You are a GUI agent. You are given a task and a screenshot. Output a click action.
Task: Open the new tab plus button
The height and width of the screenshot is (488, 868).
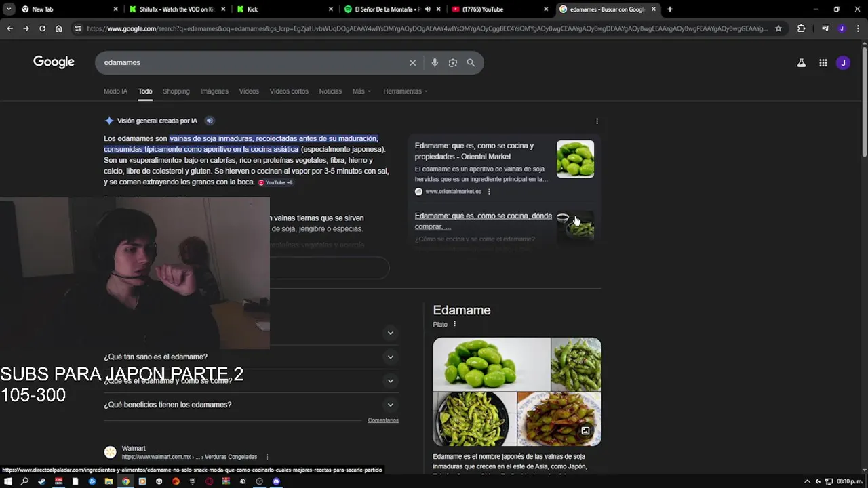[669, 9]
